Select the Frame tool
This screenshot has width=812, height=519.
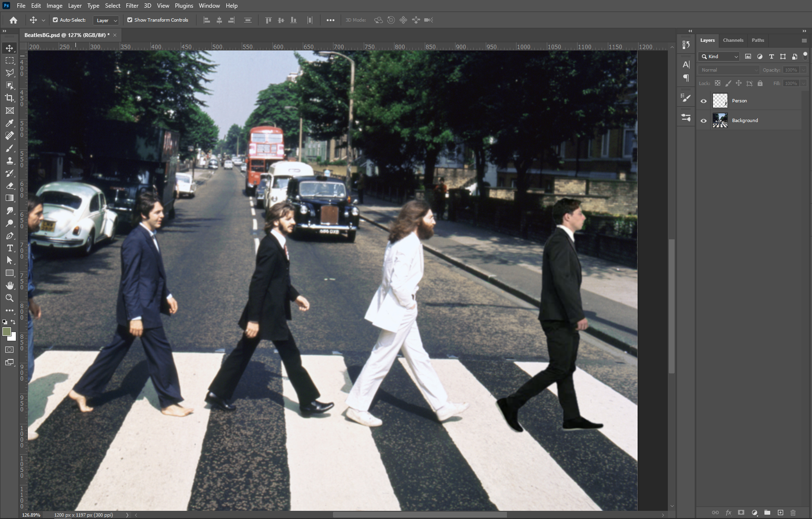[10, 111]
